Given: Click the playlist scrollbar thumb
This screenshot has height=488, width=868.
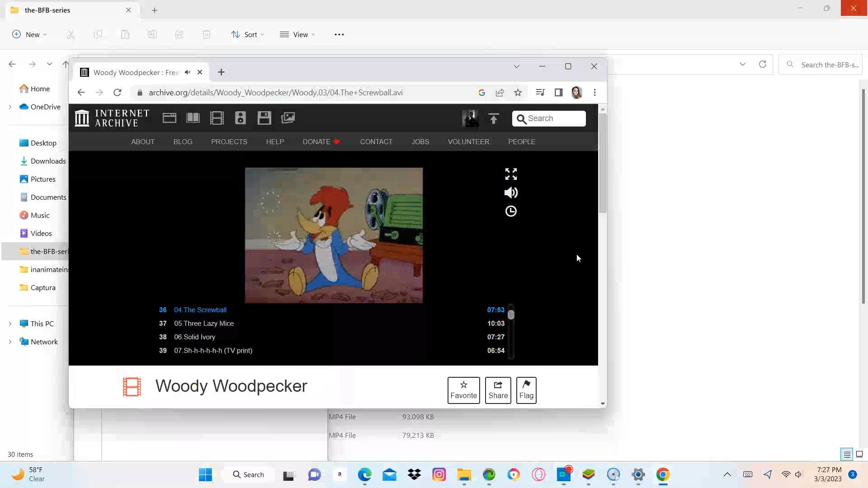Looking at the screenshot, I should pyautogui.click(x=511, y=314).
